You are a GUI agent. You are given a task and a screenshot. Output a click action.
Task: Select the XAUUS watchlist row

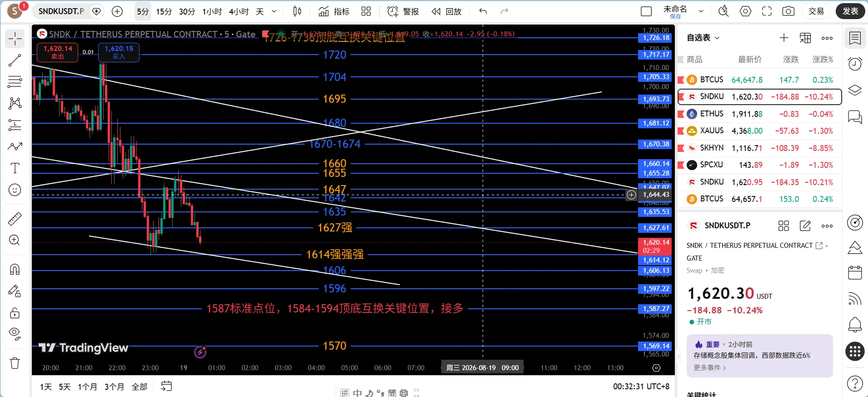(759, 131)
